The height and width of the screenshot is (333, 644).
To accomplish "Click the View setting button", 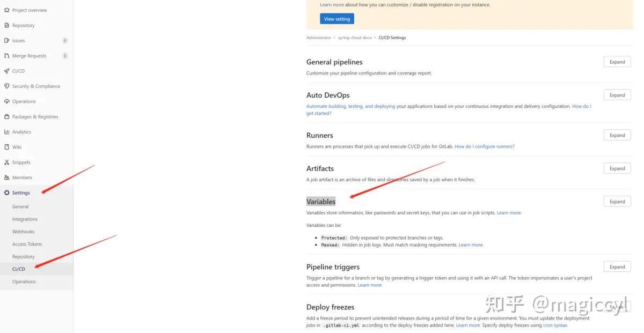I will [x=337, y=19].
